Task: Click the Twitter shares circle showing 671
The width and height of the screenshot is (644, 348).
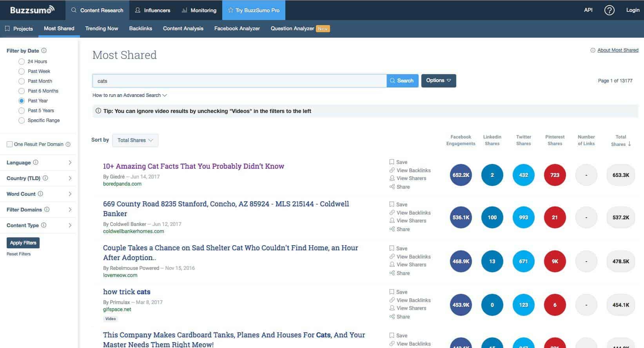Action: coord(524,261)
